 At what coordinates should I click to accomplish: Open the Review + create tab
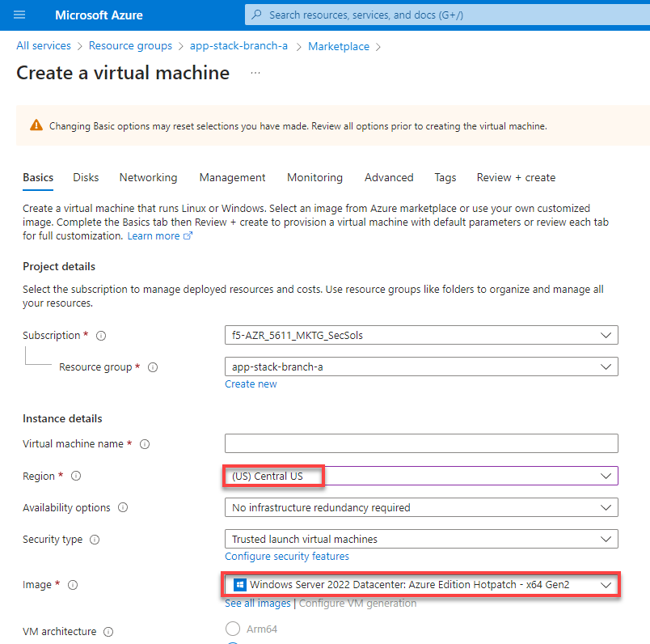coord(516,178)
